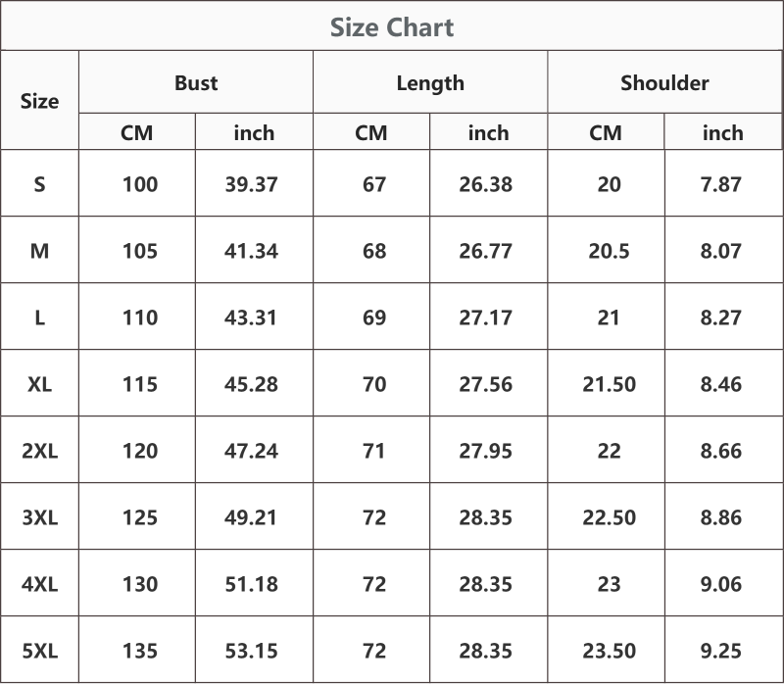Click the Size header cell
This screenshot has height=684, width=784.
click(x=39, y=101)
